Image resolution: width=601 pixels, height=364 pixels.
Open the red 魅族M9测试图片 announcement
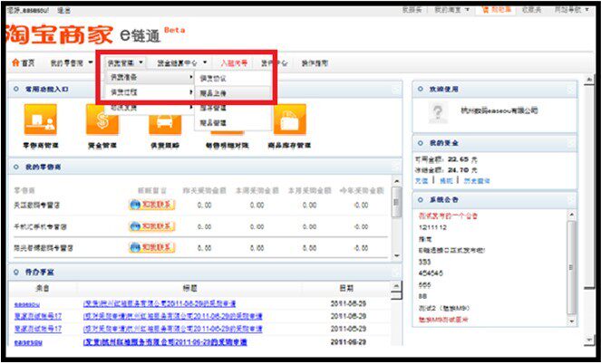coord(443,320)
